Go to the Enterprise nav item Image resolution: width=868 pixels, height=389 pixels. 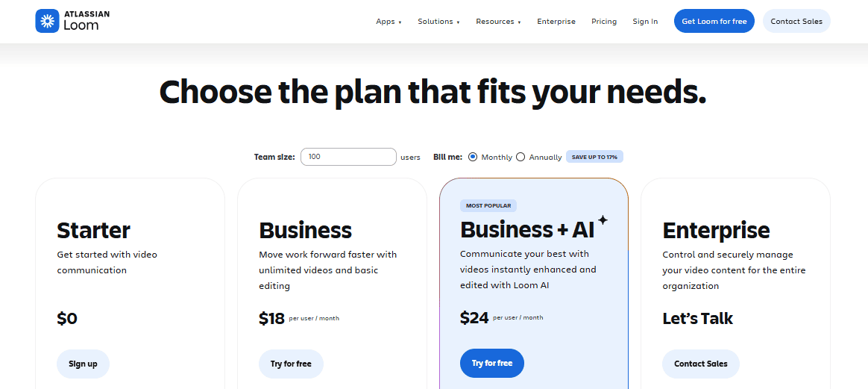556,22
